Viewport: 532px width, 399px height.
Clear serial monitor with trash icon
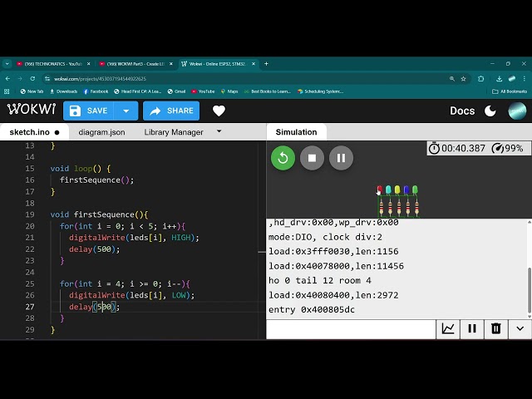[x=496, y=328]
